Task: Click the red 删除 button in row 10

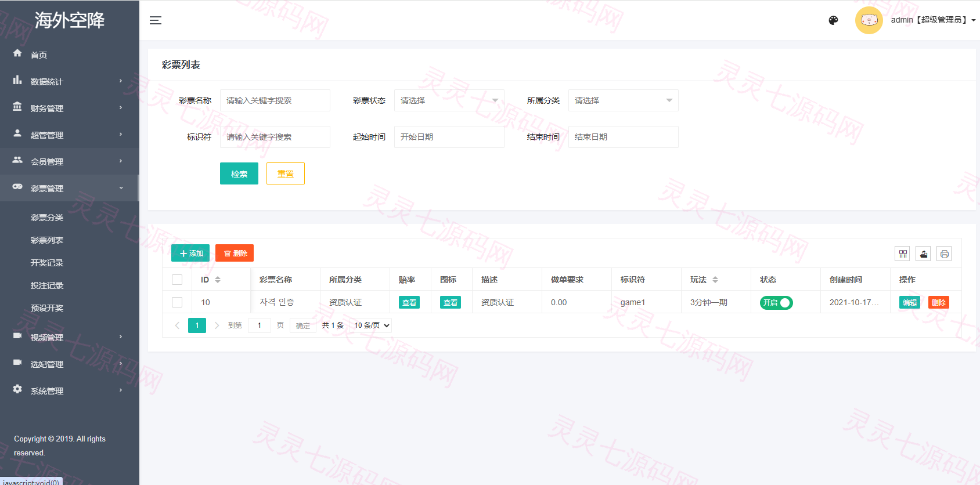Action: pos(939,302)
